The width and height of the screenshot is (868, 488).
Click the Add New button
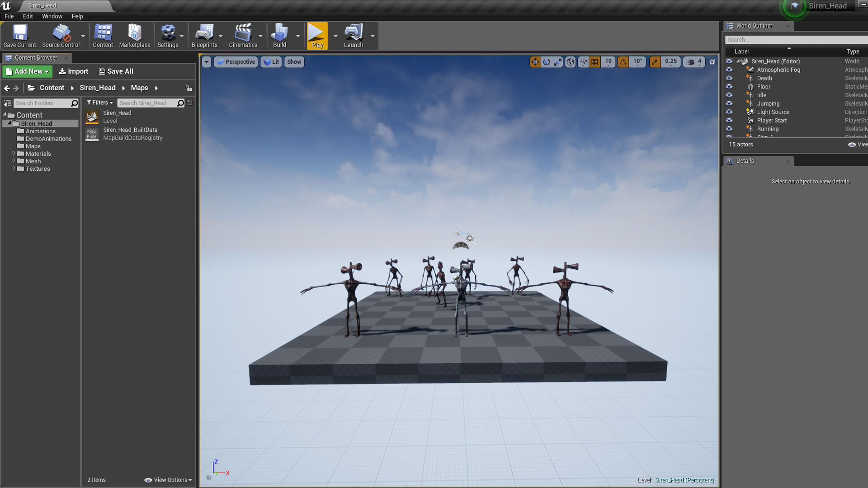click(x=27, y=71)
